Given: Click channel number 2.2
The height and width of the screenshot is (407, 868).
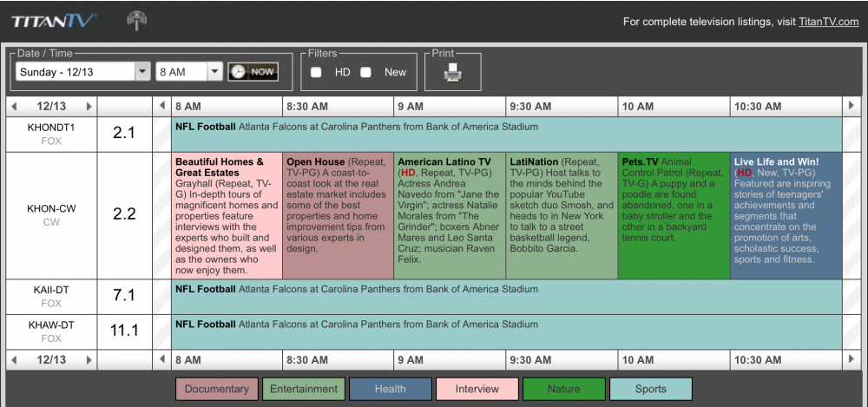Looking at the screenshot, I should [x=124, y=215].
